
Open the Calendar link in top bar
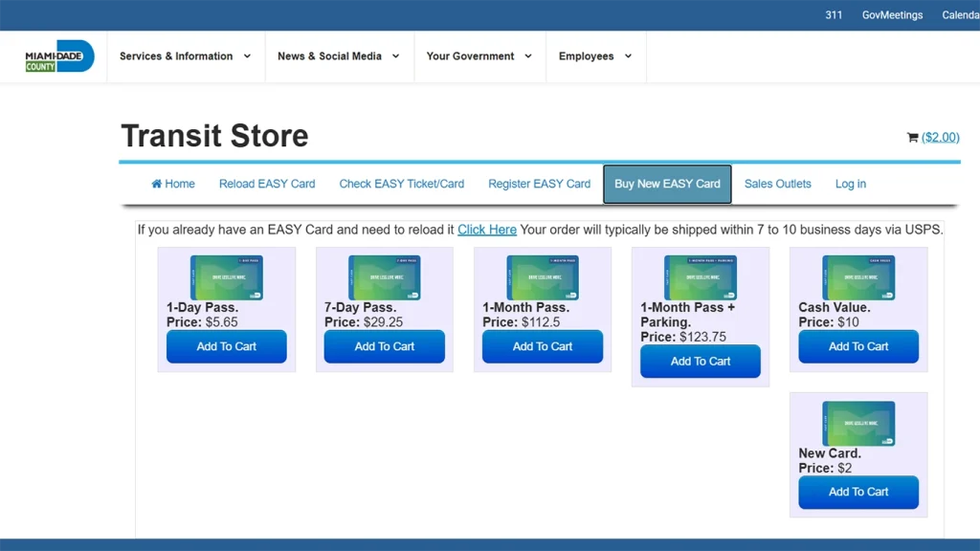(961, 15)
